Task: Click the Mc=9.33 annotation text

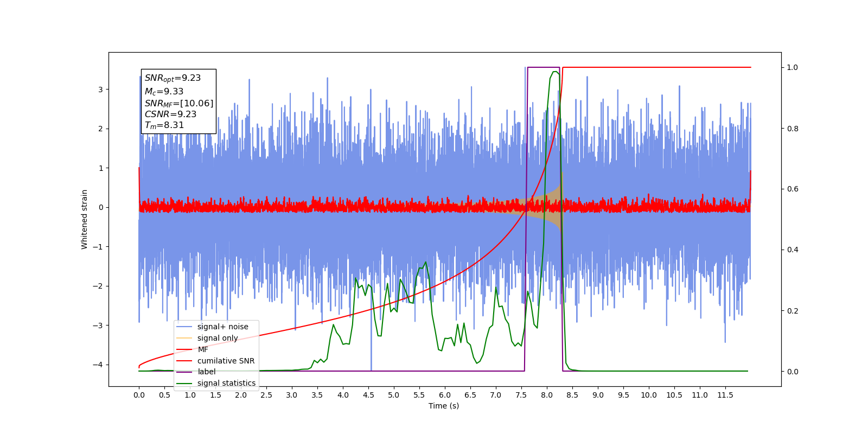Action: (x=164, y=92)
